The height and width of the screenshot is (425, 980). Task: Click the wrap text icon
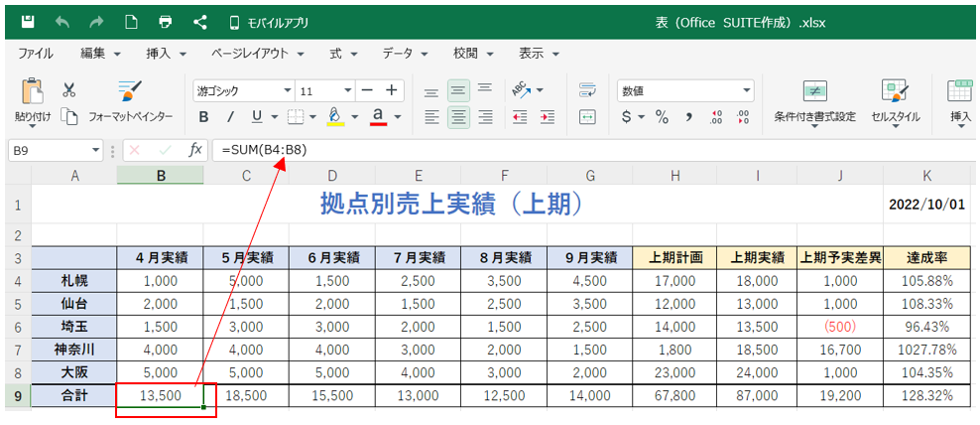coord(587,90)
